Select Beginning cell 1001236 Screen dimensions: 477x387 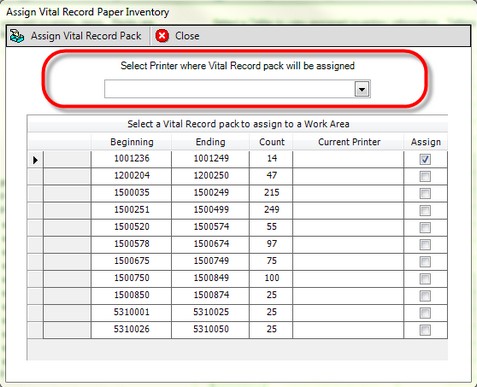(x=131, y=158)
